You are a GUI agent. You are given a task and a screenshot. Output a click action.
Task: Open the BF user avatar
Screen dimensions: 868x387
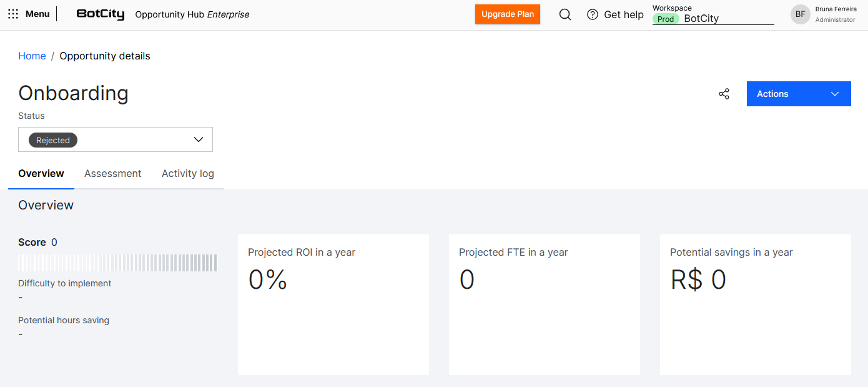click(800, 14)
